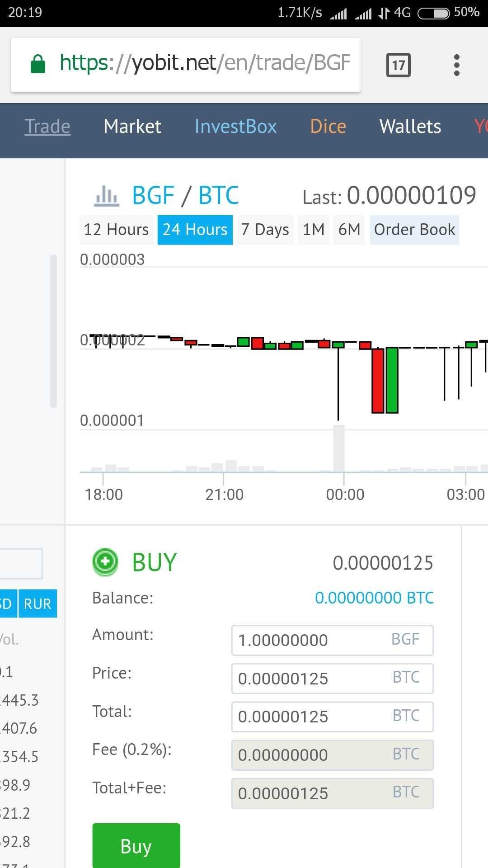Tap the green secure padlock icon
The height and width of the screenshot is (868, 488).
[x=38, y=64]
